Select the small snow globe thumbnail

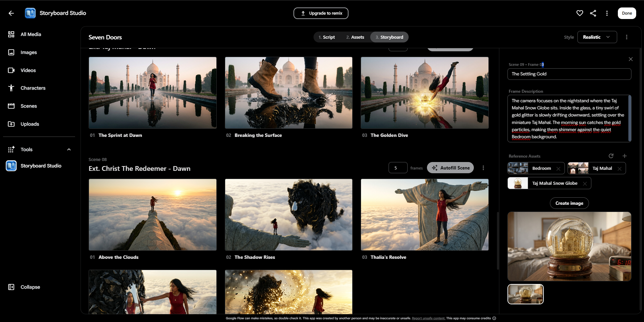click(x=525, y=294)
